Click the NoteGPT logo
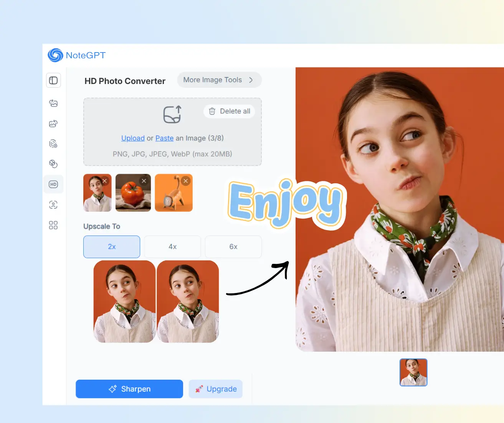Screen dimensions: 504x423 pos(76,55)
